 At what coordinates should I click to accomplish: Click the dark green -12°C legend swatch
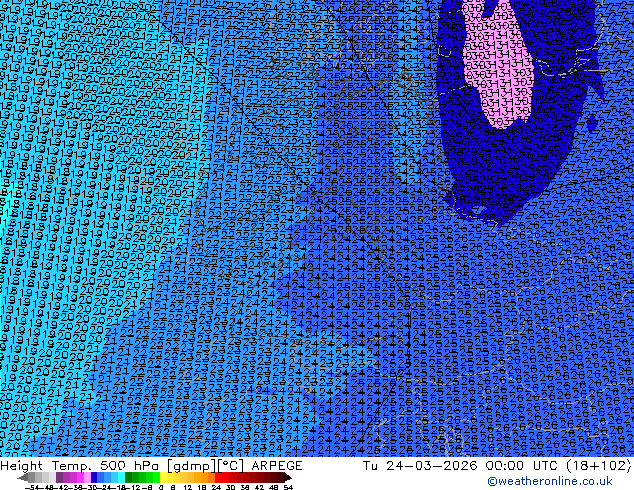click(128, 477)
